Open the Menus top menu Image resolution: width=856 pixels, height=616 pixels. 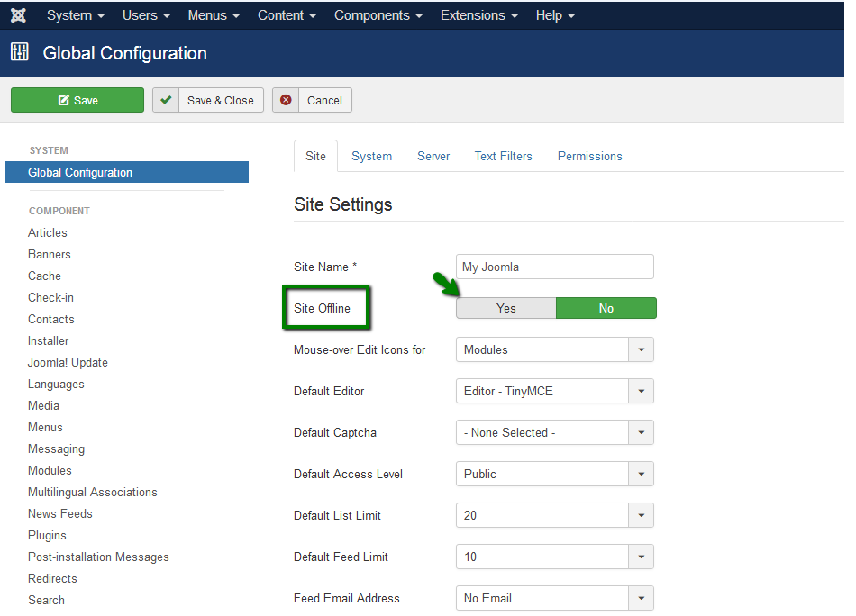coord(214,15)
